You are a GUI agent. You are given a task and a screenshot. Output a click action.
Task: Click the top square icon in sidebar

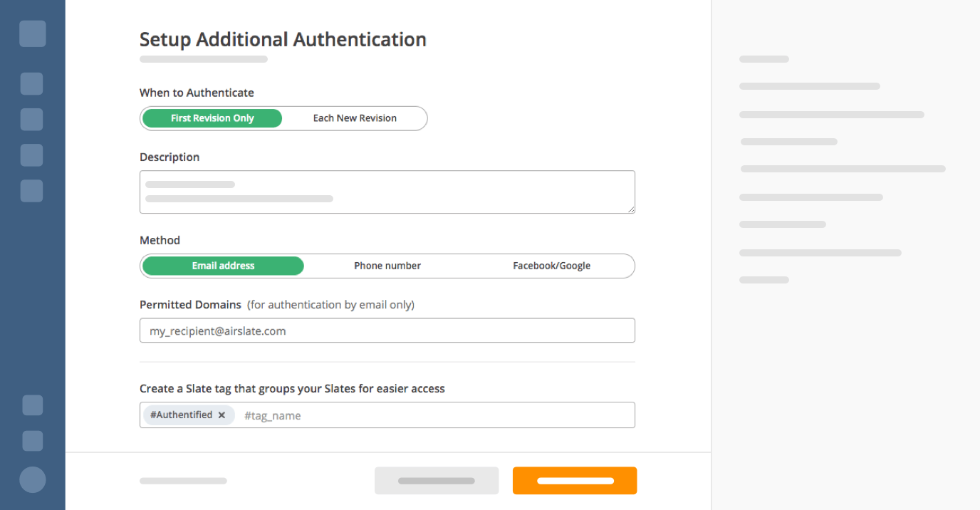pos(33,33)
